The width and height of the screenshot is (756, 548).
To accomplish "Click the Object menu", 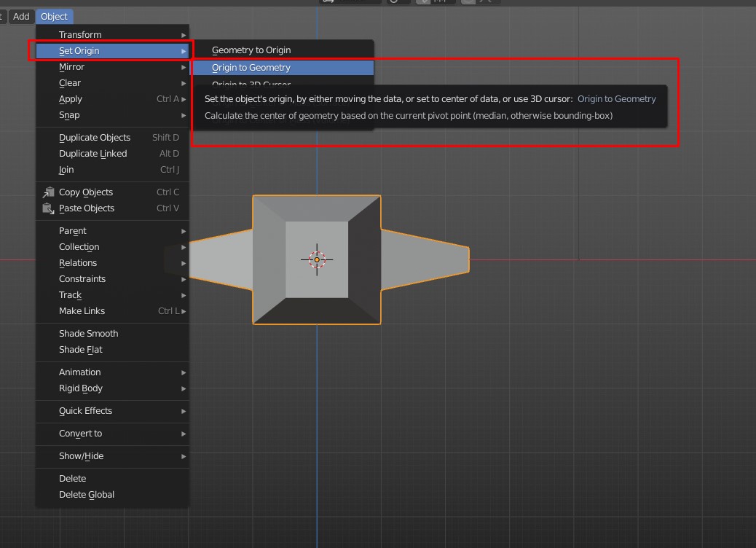I will (x=54, y=16).
